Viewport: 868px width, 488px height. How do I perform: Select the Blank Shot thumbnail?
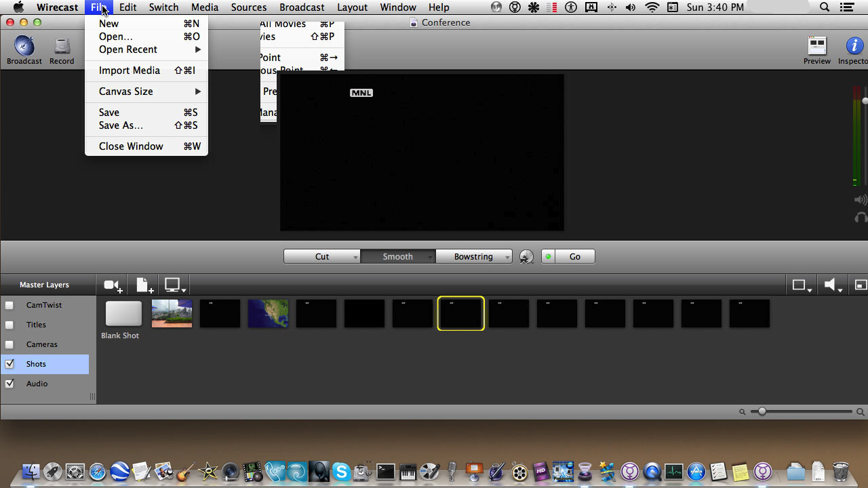pyautogui.click(x=123, y=314)
